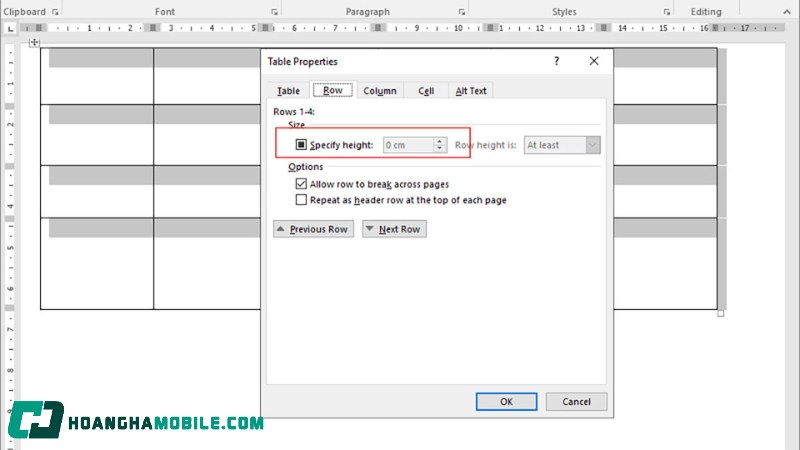800x450 pixels.
Task: Click the OK button
Action: (x=506, y=401)
